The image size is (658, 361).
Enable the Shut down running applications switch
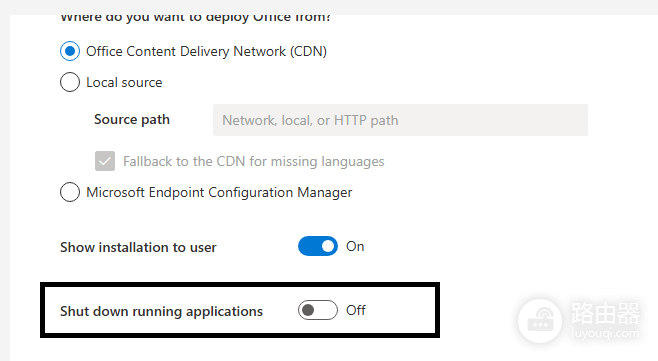pyautogui.click(x=318, y=310)
